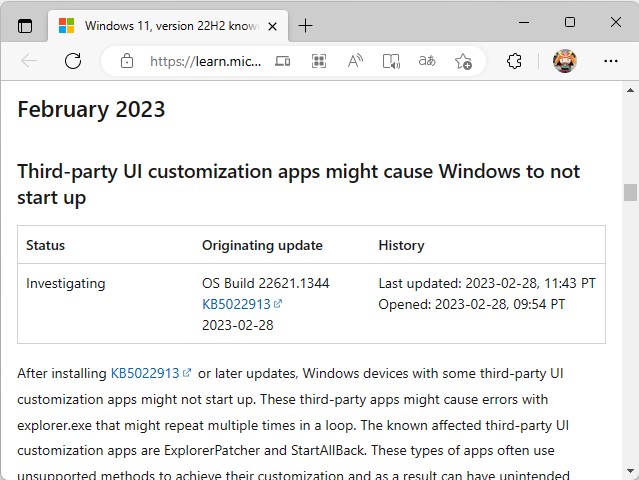Open the translate page icon
Screen dimensions: 639x480
[x=427, y=61]
